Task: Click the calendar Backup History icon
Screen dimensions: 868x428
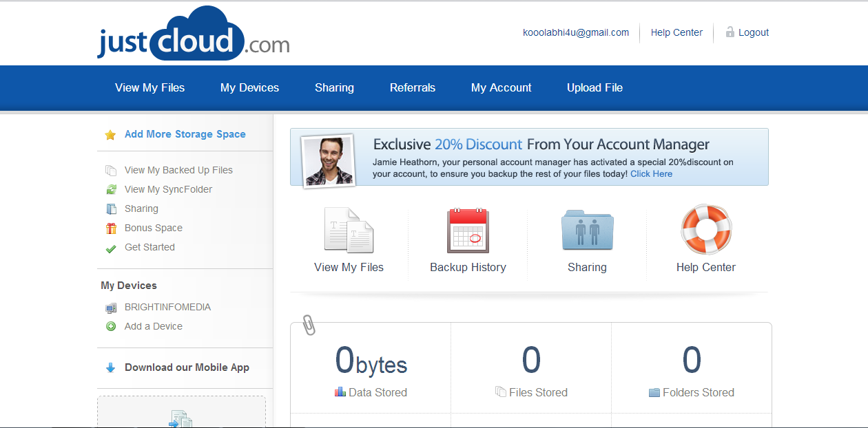Action: pos(468,231)
